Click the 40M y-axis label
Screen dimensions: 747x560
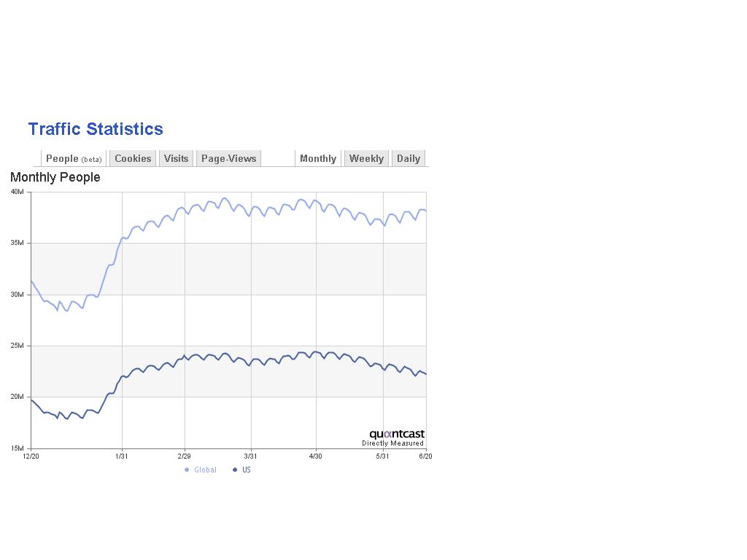pos(18,192)
